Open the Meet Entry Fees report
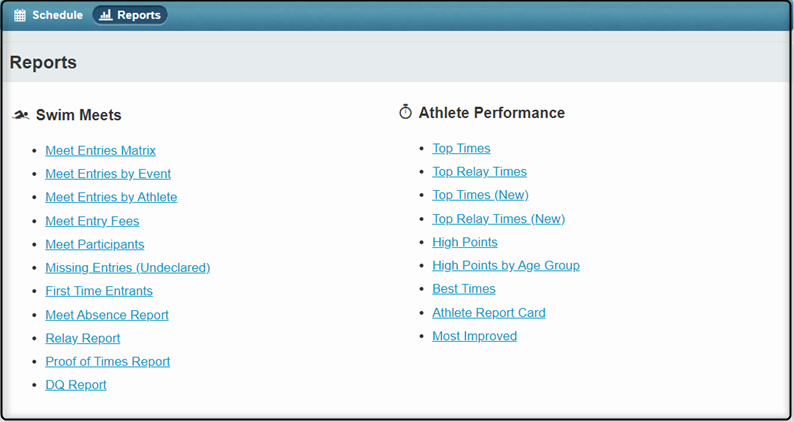 (92, 221)
